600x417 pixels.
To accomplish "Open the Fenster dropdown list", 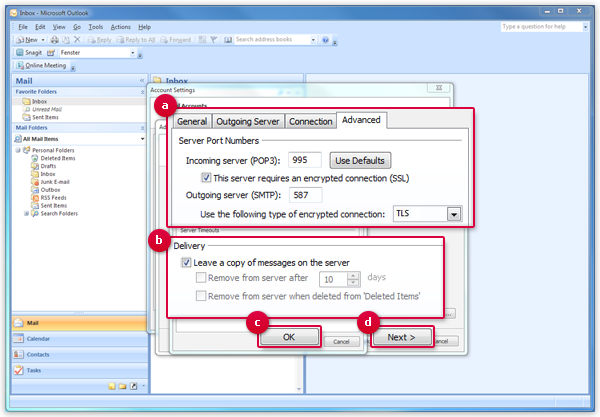I will point(132,53).
